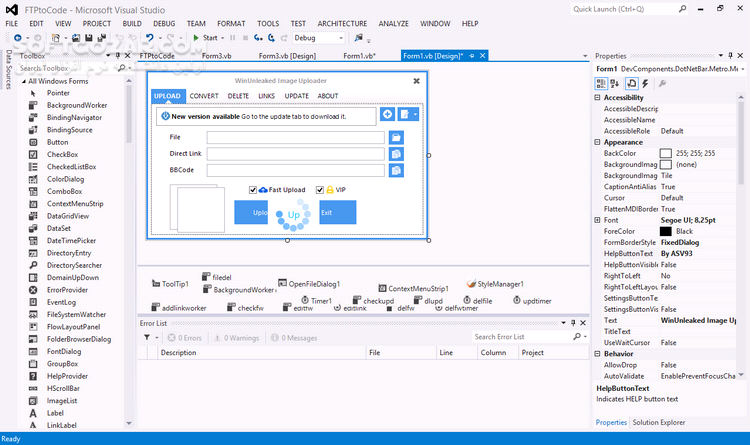Toggle 0 Errors filter button

[x=185, y=338]
